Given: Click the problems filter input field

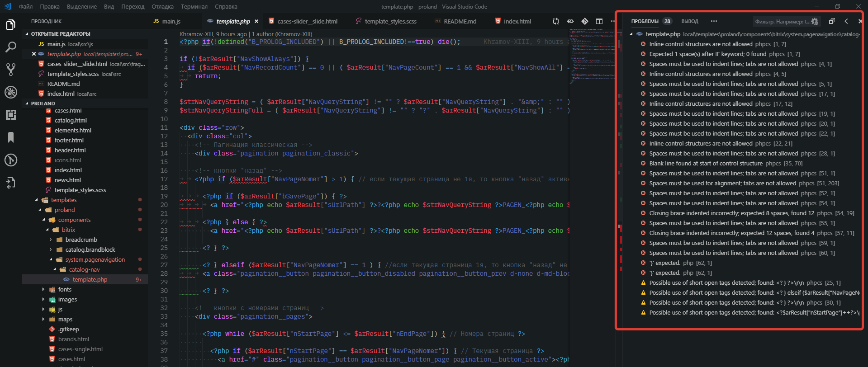Looking at the screenshot, I should coord(782,21).
